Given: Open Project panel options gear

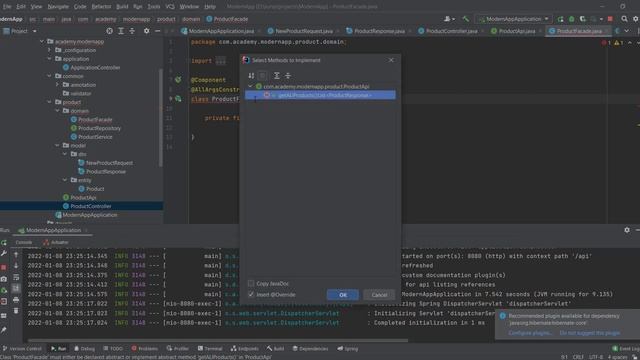Looking at the screenshot, I should (147, 31).
